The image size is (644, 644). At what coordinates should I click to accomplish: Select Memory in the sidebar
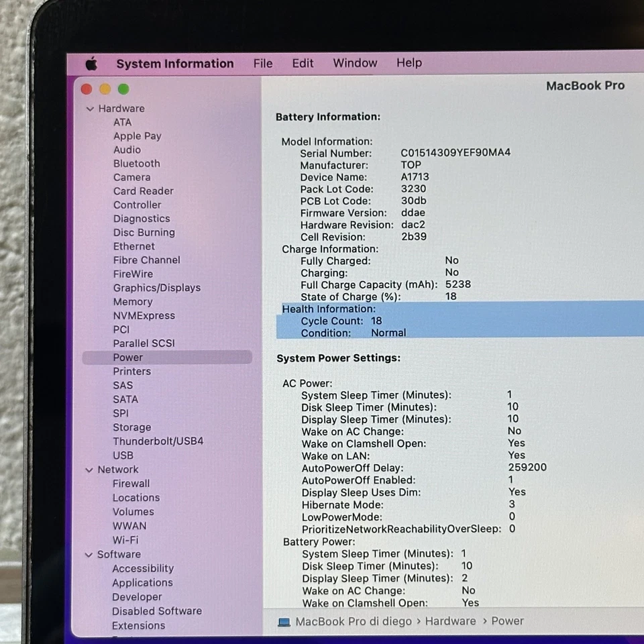pos(133,302)
